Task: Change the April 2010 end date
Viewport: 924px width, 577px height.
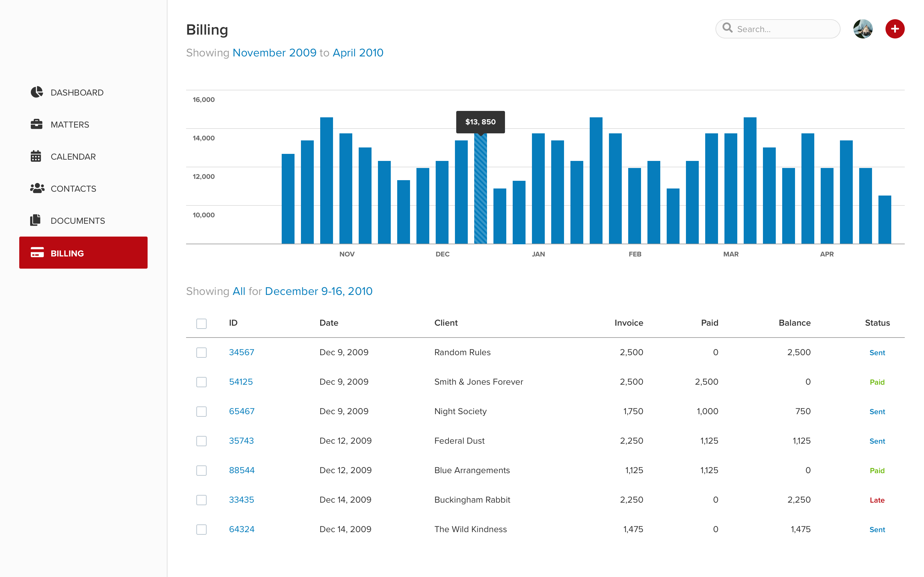Action: 358,53
